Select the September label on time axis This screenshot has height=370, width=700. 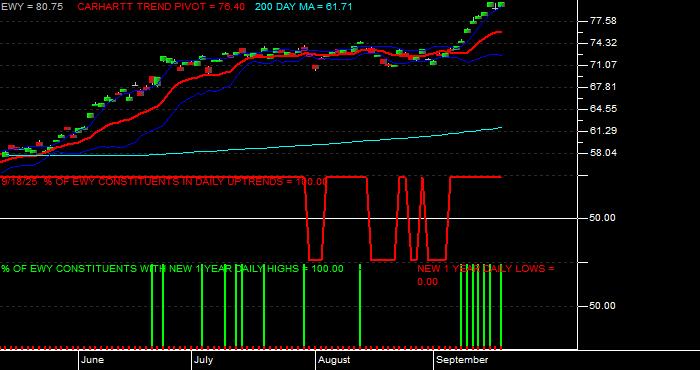462,360
